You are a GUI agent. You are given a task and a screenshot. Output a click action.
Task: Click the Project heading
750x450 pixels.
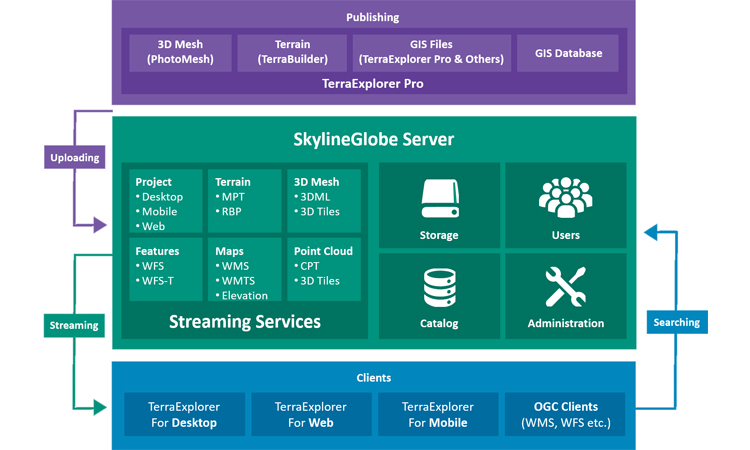pyautogui.click(x=154, y=182)
